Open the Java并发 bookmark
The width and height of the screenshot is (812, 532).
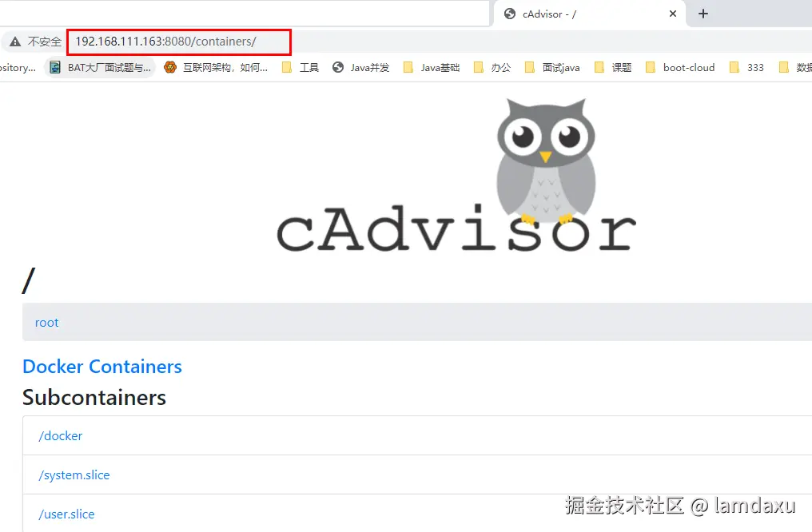(x=361, y=68)
